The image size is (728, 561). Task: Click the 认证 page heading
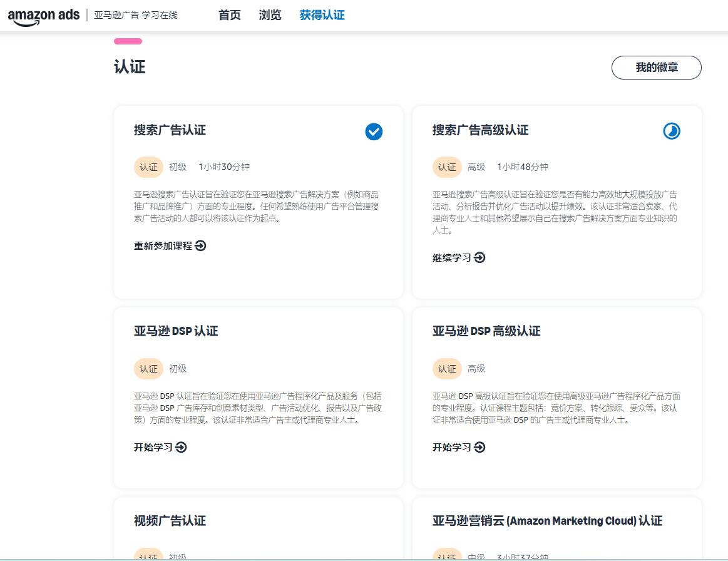130,67
